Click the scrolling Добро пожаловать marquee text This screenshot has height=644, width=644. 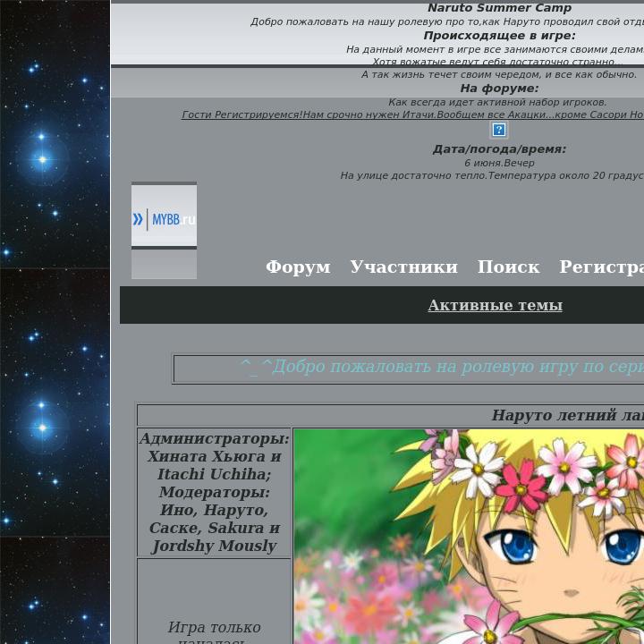(x=442, y=367)
